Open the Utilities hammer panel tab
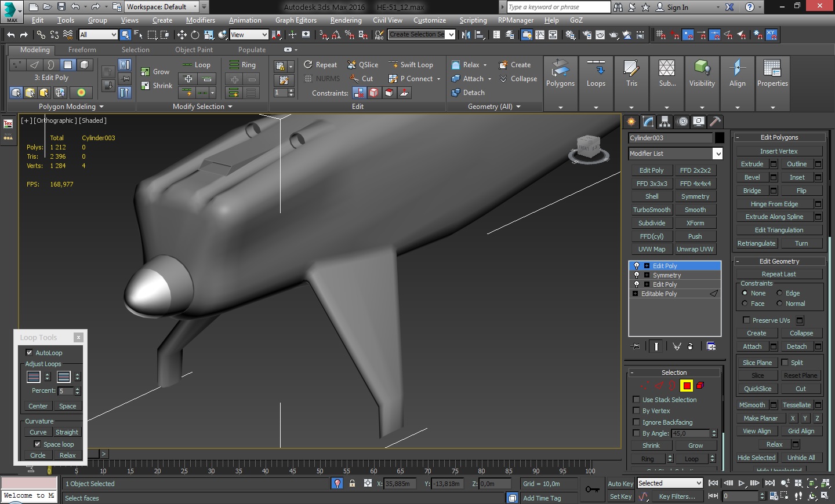This screenshot has height=504, width=835. pos(716,121)
